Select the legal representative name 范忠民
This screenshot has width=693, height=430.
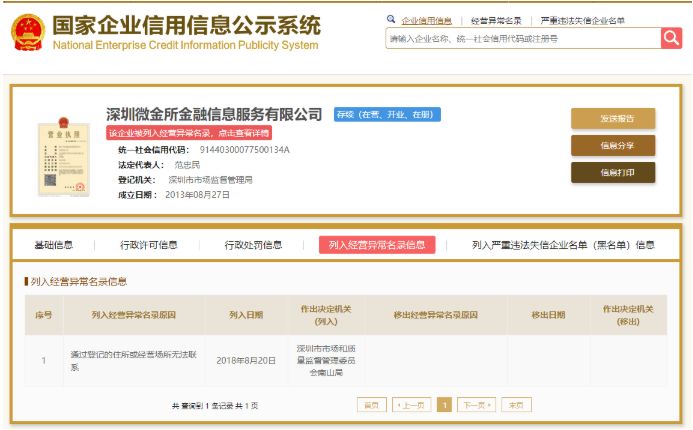[187, 165]
